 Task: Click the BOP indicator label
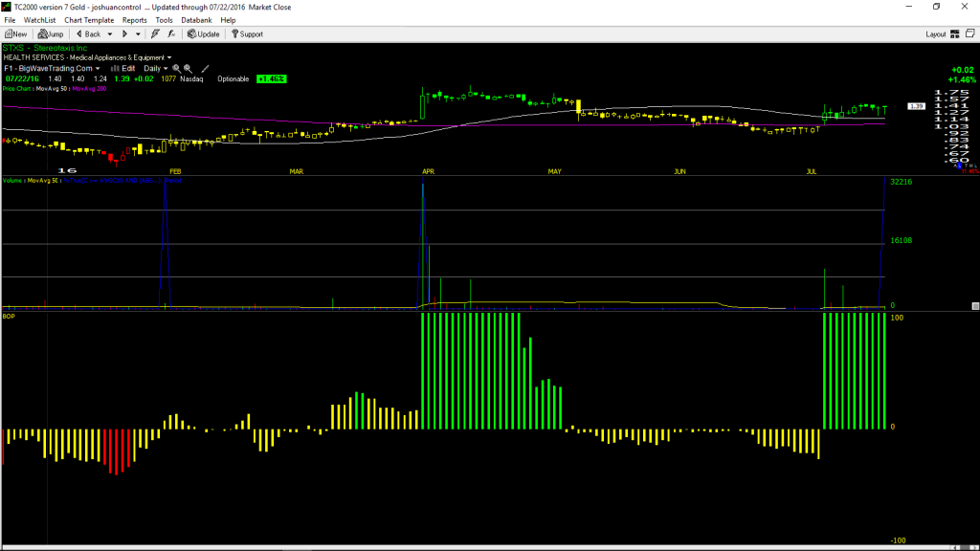(x=9, y=317)
